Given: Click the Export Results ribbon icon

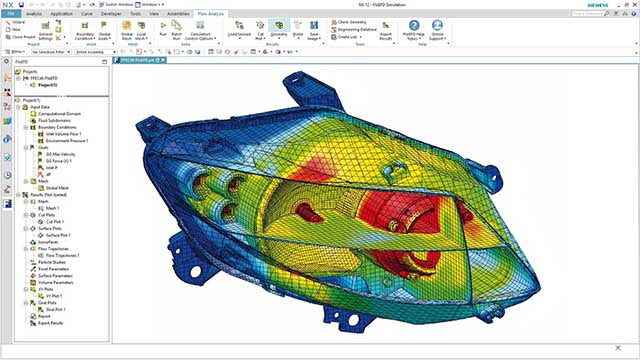Looking at the screenshot, I should [x=385, y=31].
